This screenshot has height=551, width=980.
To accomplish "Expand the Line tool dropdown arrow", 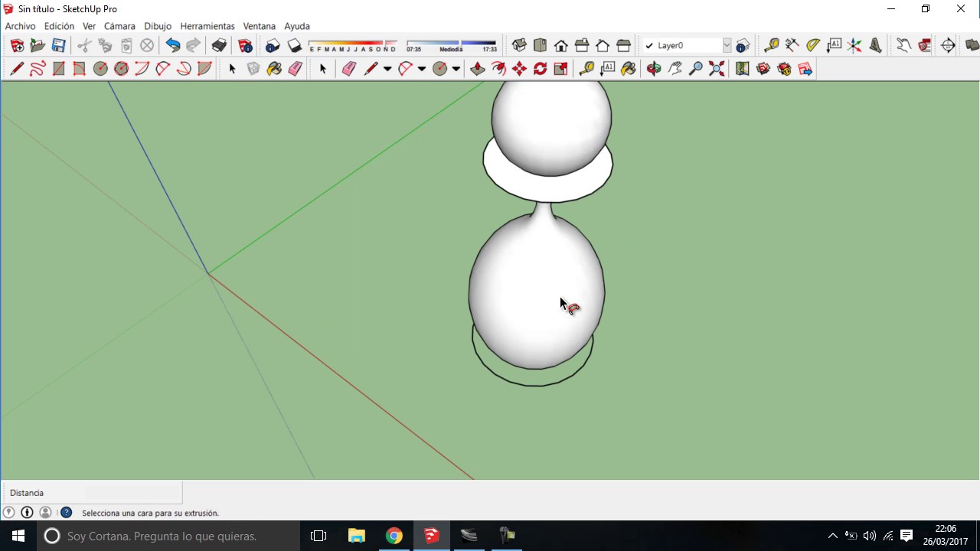I will click(x=387, y=69).
